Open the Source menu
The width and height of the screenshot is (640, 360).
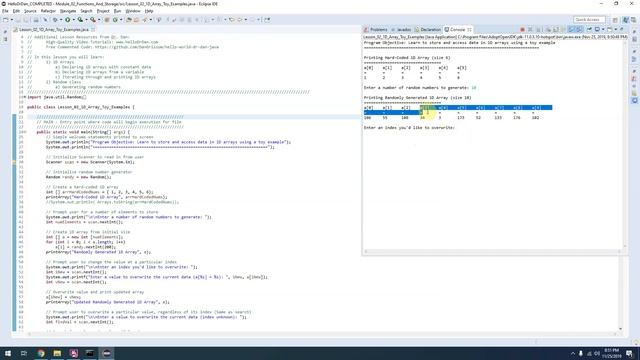30,11
